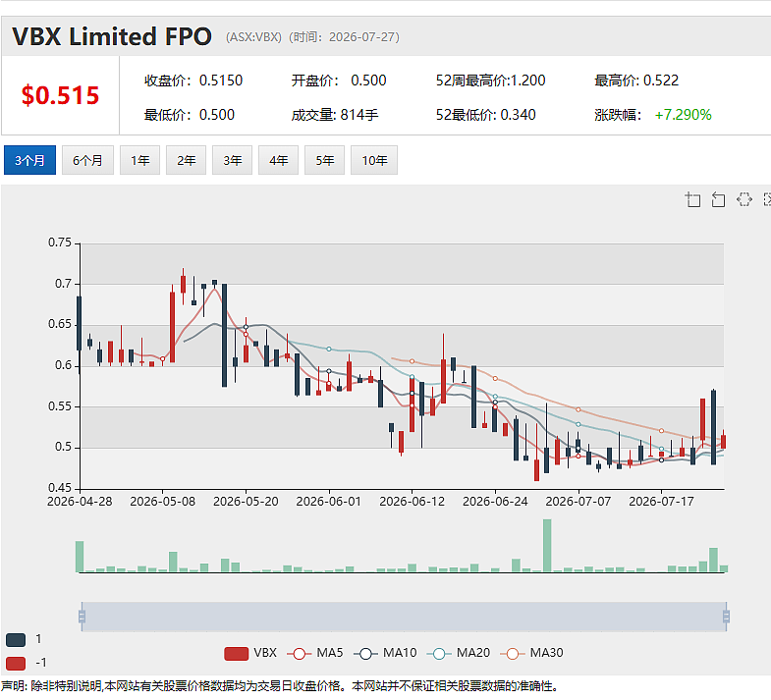Click the right handle of the zoom slider
This screenshot has height=700, width=771.
726,617
